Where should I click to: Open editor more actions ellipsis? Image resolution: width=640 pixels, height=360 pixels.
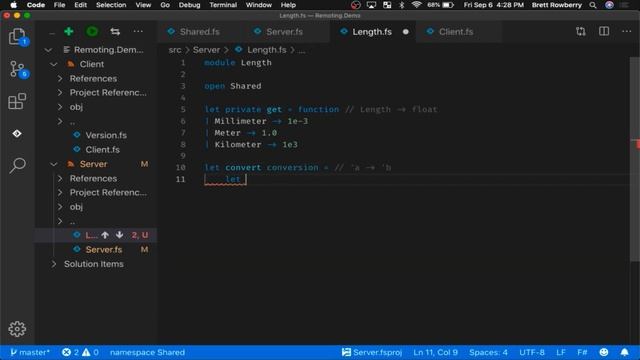[627, 31]
